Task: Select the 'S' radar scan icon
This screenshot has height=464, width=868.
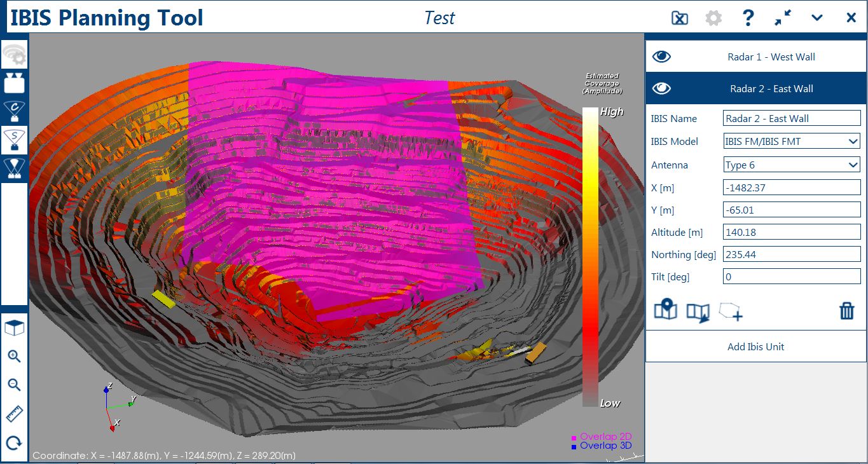Action: pos(14,139)
